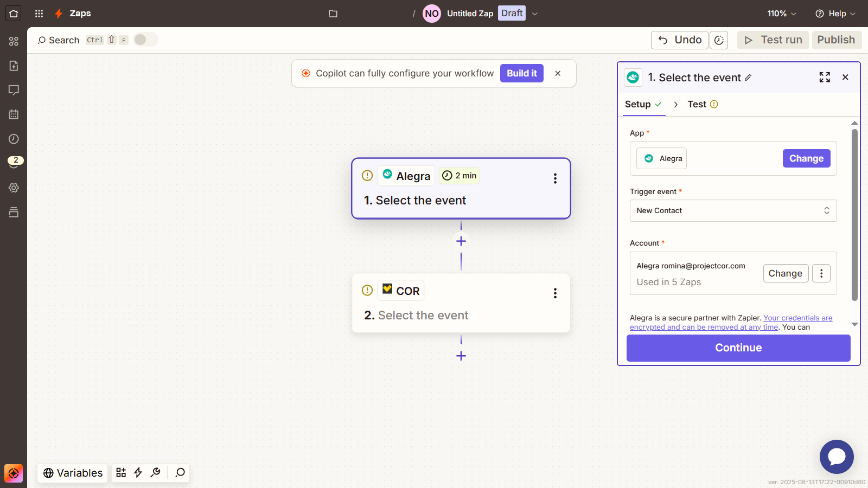Click the bottom toolbar lightning bolt icon

coord(138,473)
